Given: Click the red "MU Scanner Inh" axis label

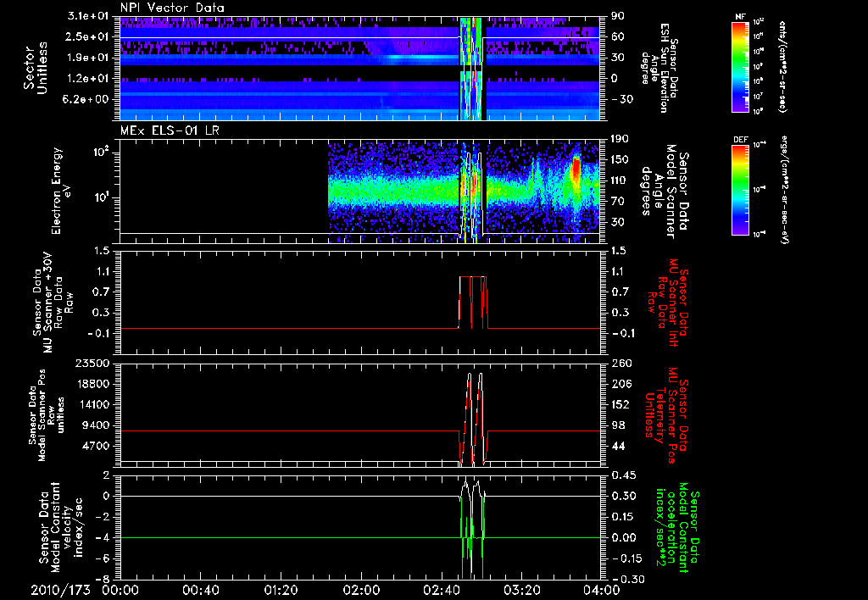Looking at the screenshot, I should pyautogui.click(x=666, y=303).
